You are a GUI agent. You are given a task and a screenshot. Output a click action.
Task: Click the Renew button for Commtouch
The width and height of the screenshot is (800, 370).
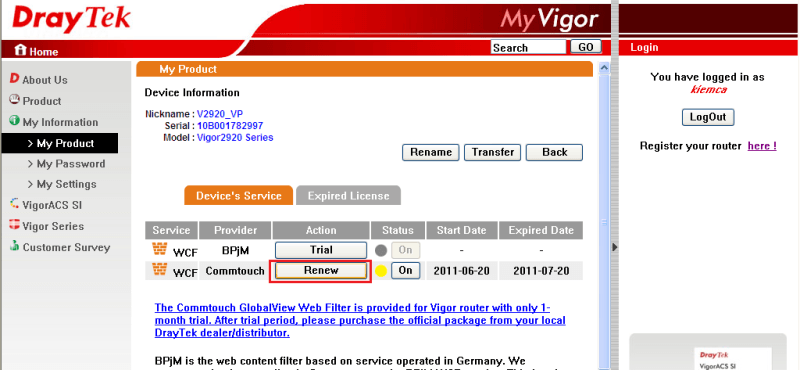pos(321,271)
